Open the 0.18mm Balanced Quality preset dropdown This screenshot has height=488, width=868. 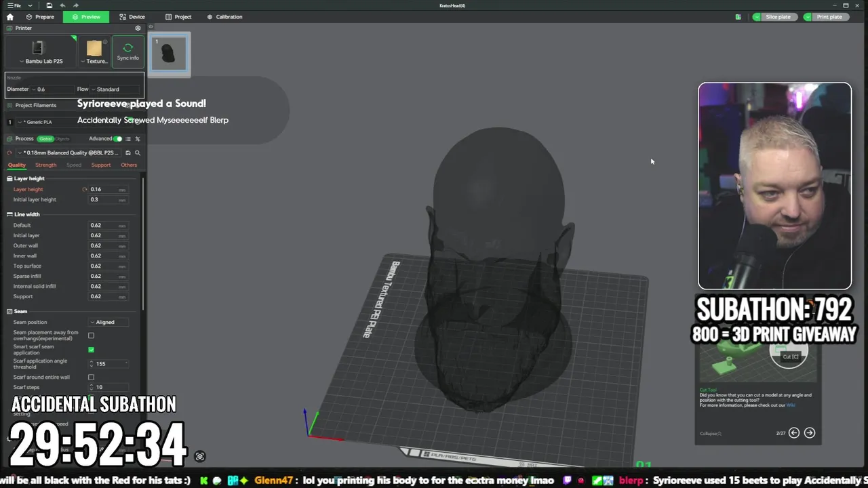68,153
